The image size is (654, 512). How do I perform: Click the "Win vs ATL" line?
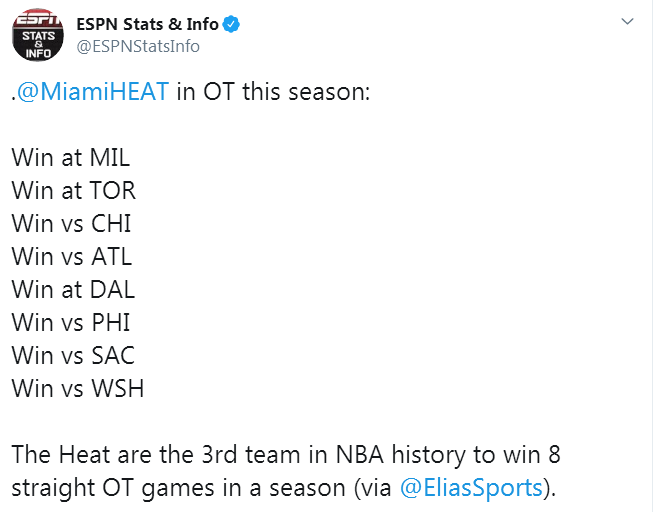point(72,256)
